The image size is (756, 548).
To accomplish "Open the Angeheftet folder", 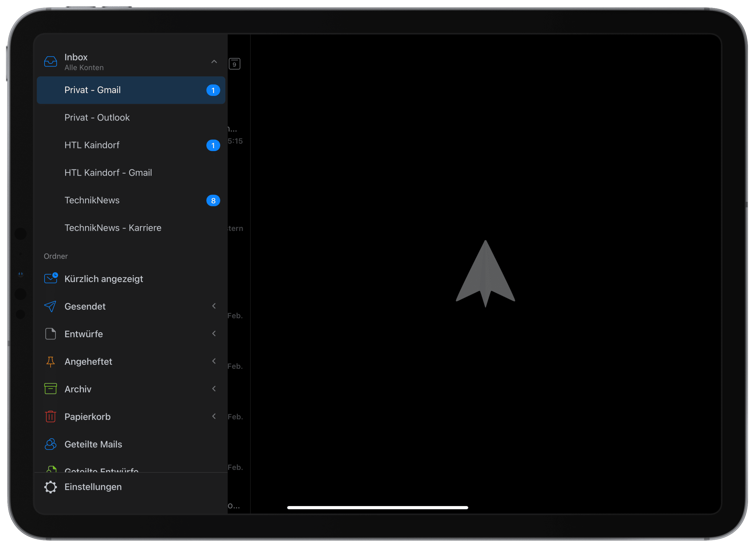I will tap(131, 362).
